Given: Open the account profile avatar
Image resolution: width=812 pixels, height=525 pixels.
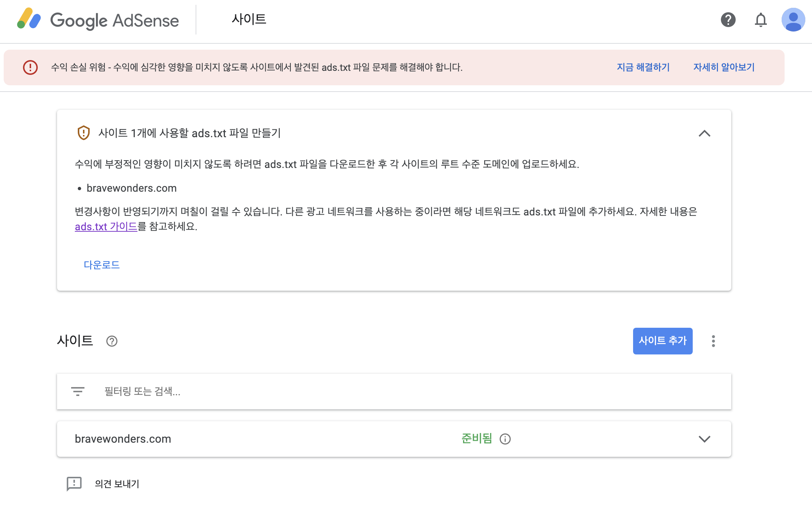Looking at the screenshot, I should (x=793, y=20).
